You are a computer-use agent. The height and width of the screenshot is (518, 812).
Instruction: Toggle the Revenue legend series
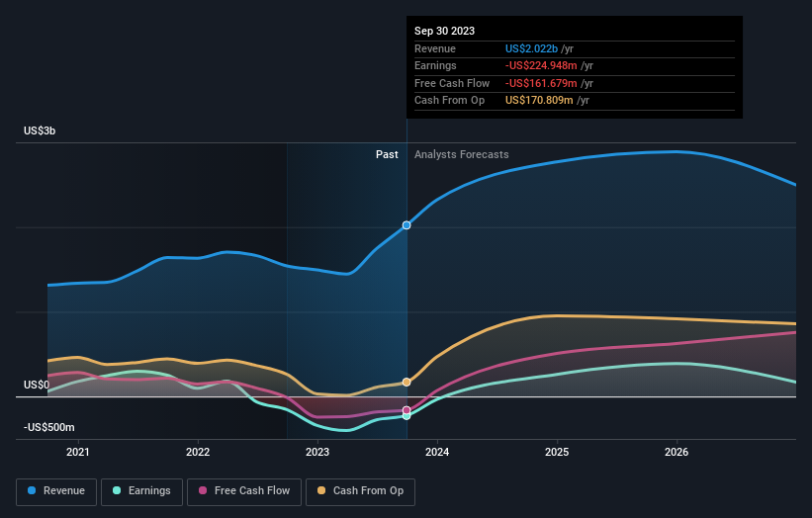point(56,491)
